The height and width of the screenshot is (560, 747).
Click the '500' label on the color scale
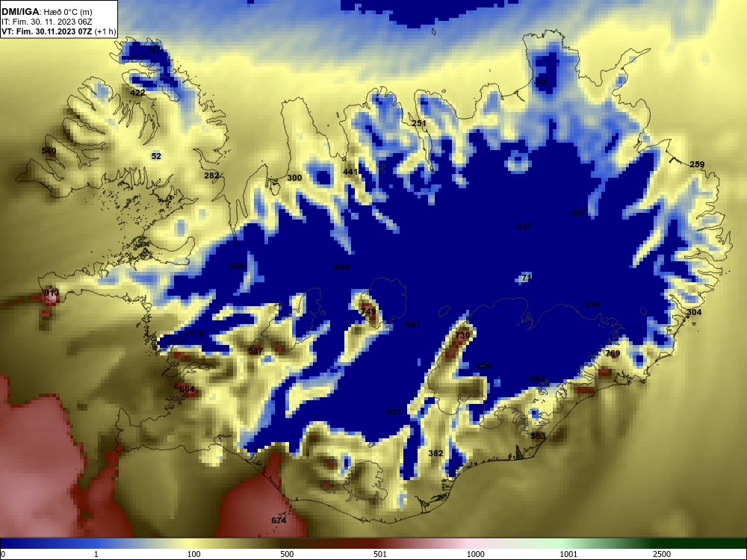tap(287, 554)
